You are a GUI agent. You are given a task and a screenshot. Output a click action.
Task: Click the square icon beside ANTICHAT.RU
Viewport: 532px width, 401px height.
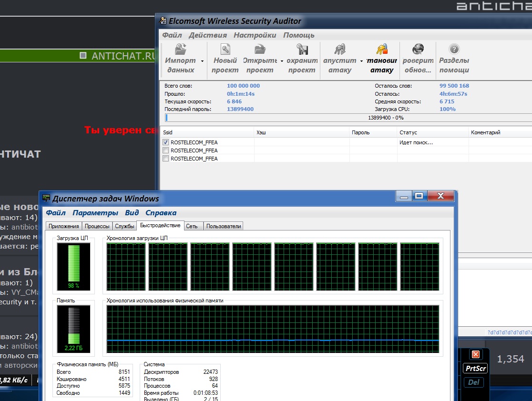[83, 55]
